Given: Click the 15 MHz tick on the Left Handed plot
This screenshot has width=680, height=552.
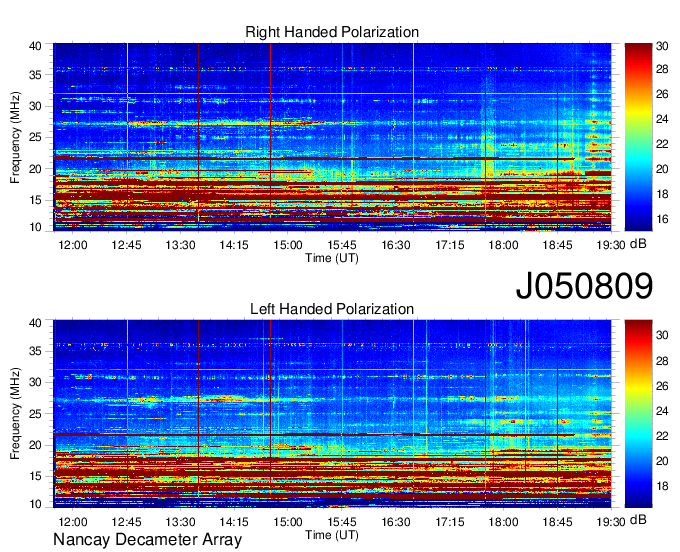Looking at the screenshot, I should [35, 477].
